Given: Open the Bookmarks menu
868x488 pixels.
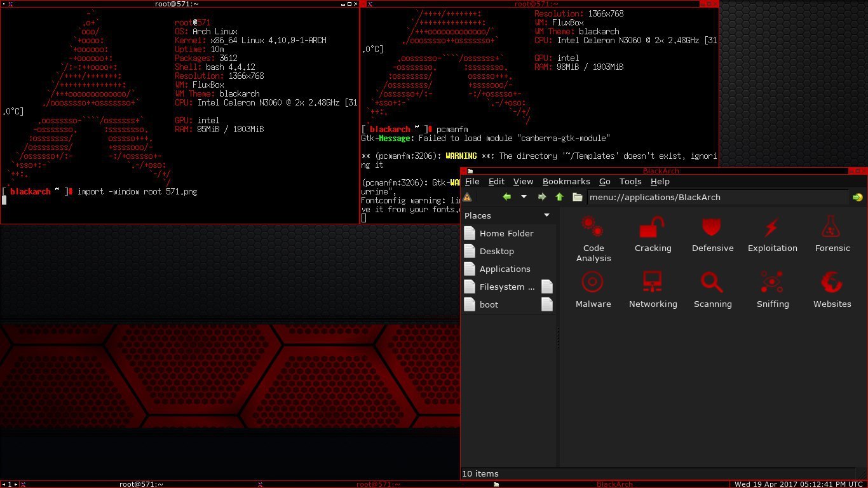Looking at the screenshot, I should [x=566, y=181].
